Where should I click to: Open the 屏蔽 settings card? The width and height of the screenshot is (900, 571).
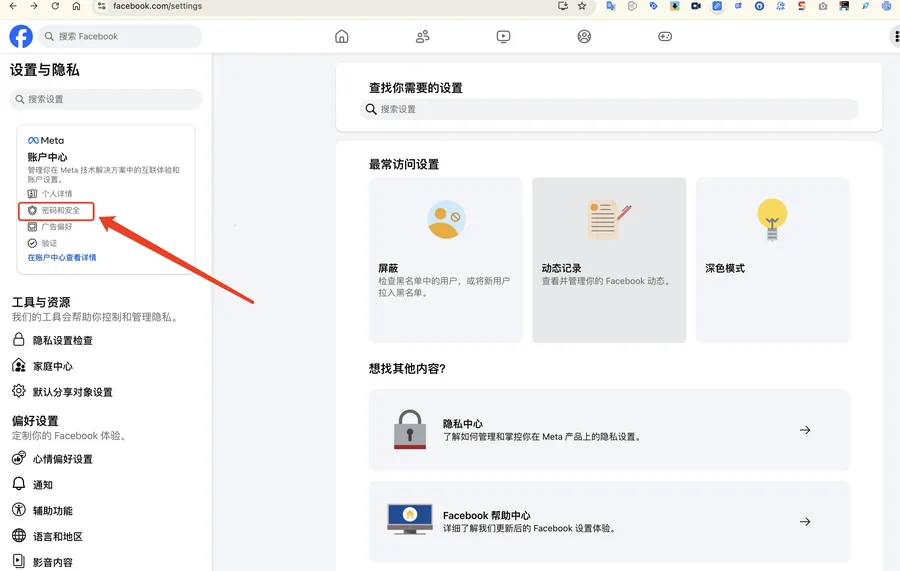tap(445, 260)
